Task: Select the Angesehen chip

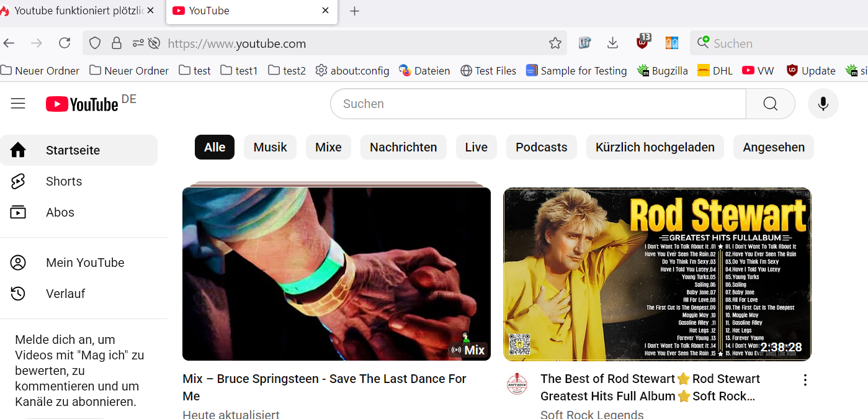Action: tap(774, 147)
